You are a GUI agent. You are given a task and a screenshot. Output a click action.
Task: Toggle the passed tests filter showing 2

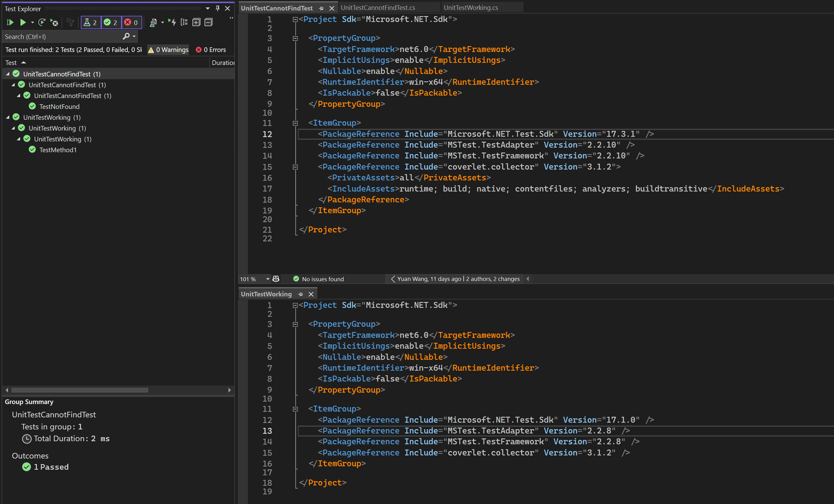111,22
